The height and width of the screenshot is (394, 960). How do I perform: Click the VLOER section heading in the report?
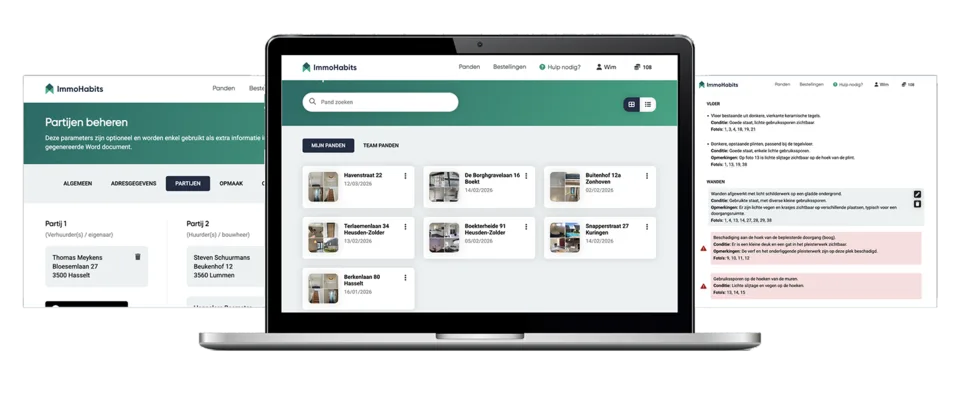tap(713, 104)
